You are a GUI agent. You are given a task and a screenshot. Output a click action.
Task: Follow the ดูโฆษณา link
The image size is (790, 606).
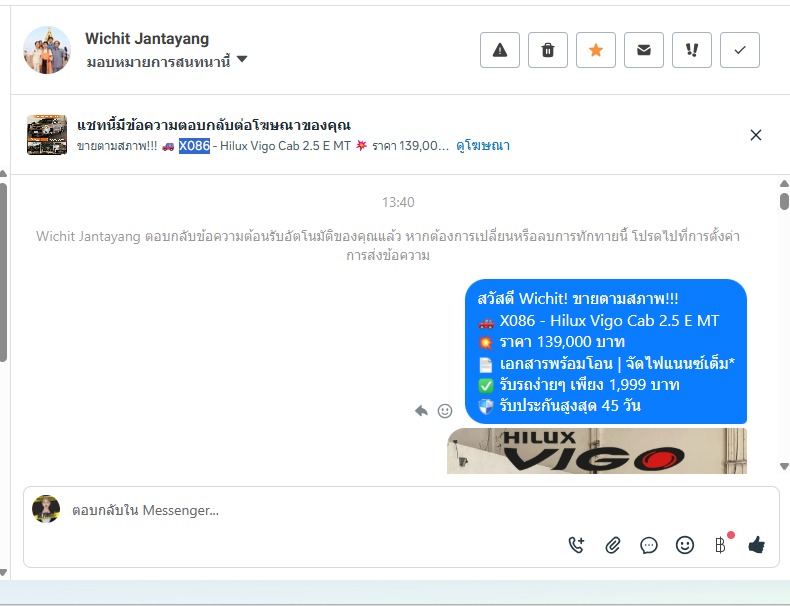coord(483,146)
